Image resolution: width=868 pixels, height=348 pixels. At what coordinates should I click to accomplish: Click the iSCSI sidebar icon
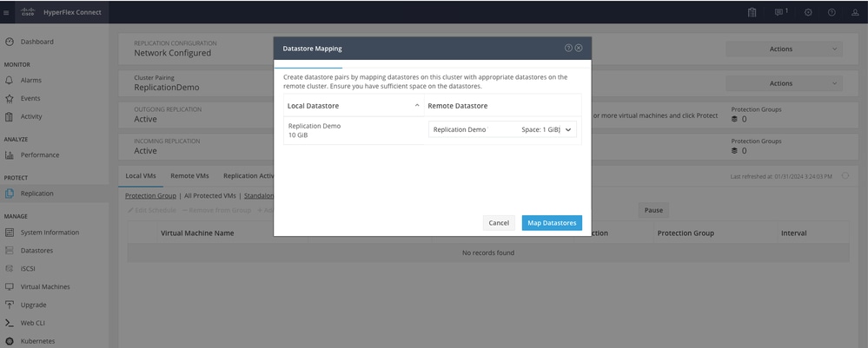(9, 269)
